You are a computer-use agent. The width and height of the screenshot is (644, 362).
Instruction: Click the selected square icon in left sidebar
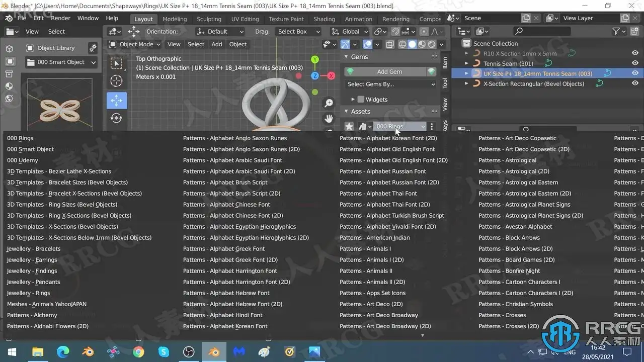coord(10,61)
